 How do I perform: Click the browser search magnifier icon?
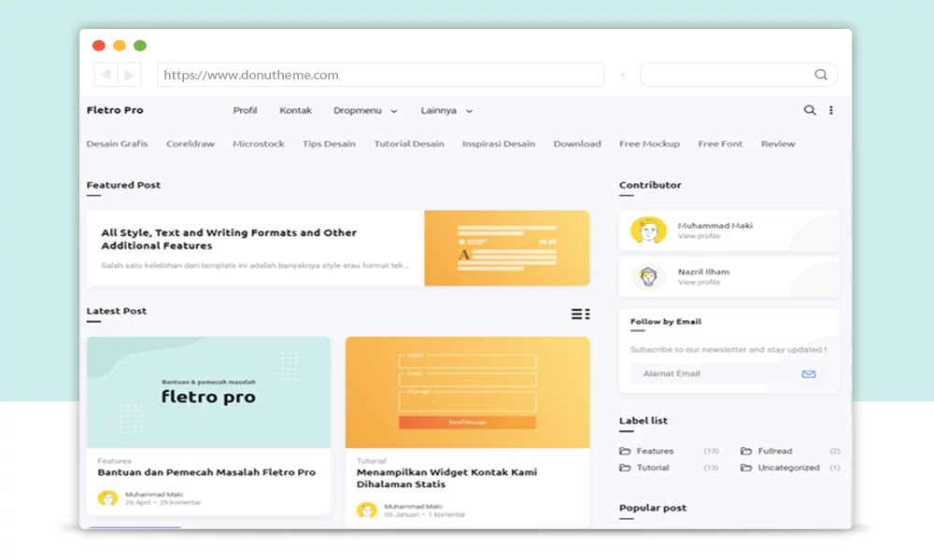coord(821,75)
